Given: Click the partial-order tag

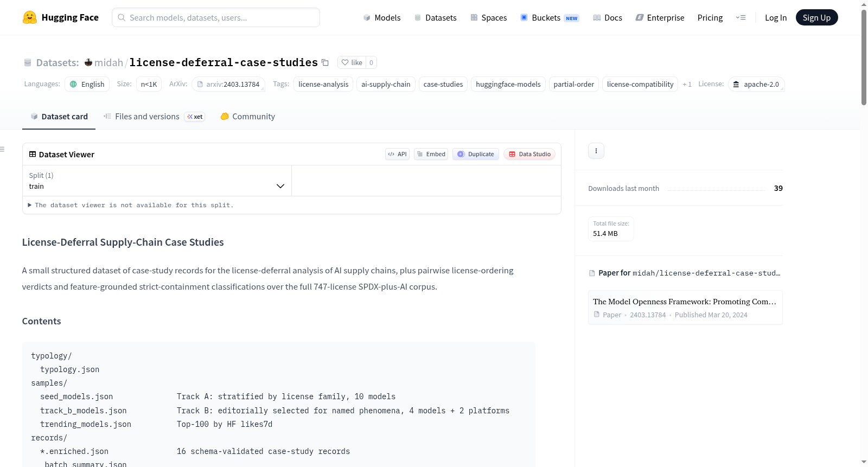Looking at the screenshot, I should coord(574,84).
